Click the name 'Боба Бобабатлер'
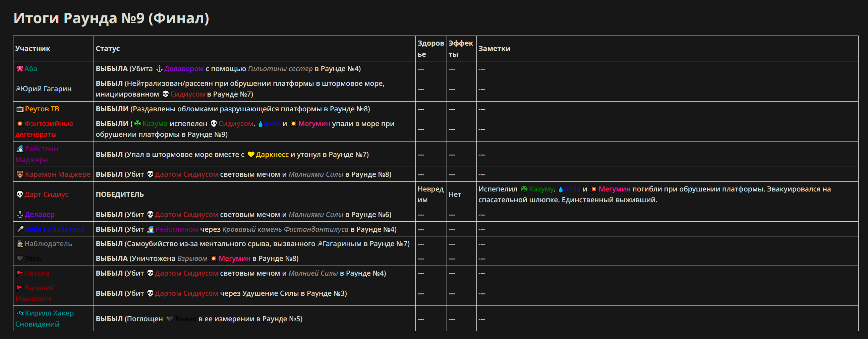 click(55, 229)
